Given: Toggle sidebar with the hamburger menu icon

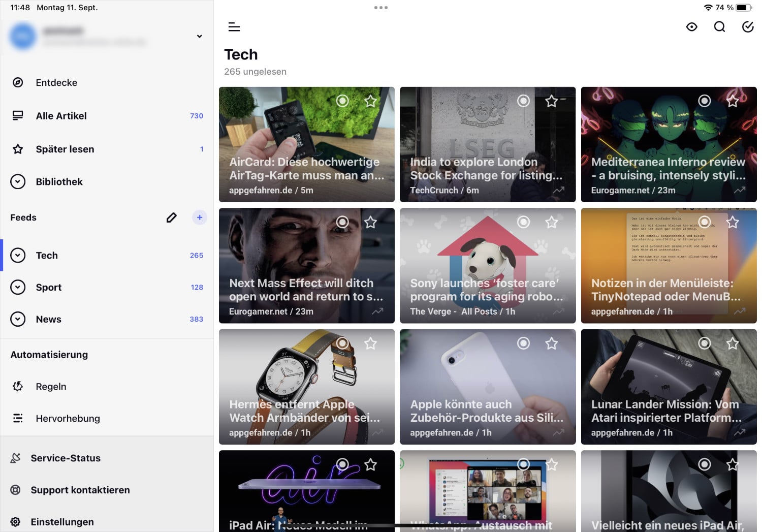Looking at the screenshot, I should (234, 27).
